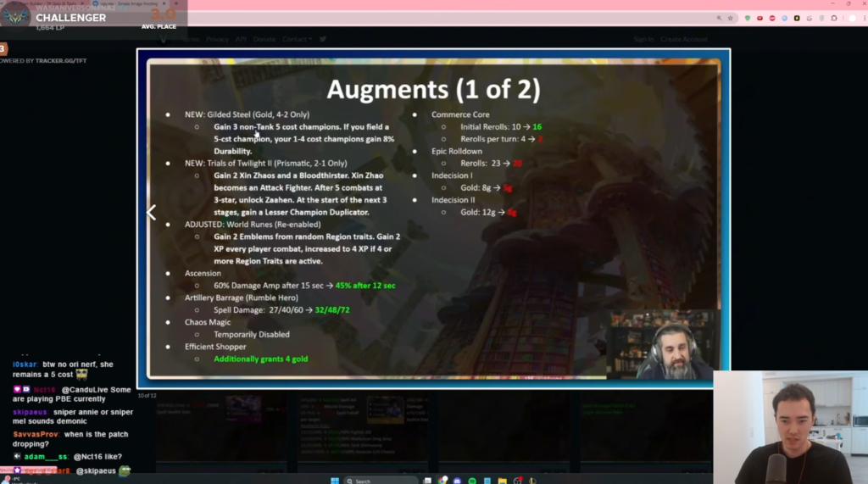Open File Explorer from the taskbar
Viewport: 868px width, 484px height.
click(504, 481)
